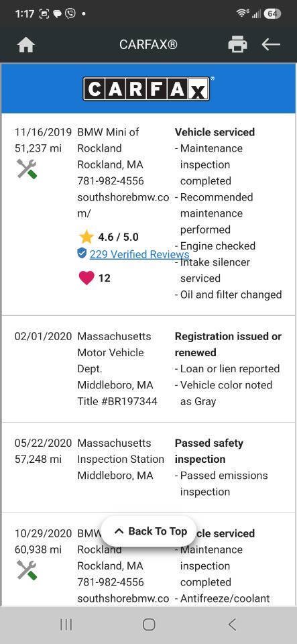Select the CARFAX® page title
Screen dimensions: 297x644
149,44
